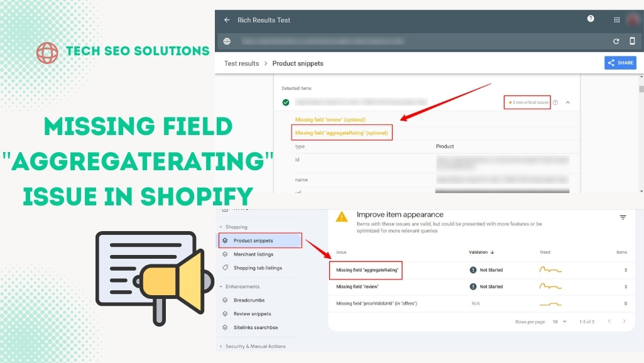Viewport: 644px width, 363px height.
Task: Go to the previous page of issues
Action: pos(609,321)
